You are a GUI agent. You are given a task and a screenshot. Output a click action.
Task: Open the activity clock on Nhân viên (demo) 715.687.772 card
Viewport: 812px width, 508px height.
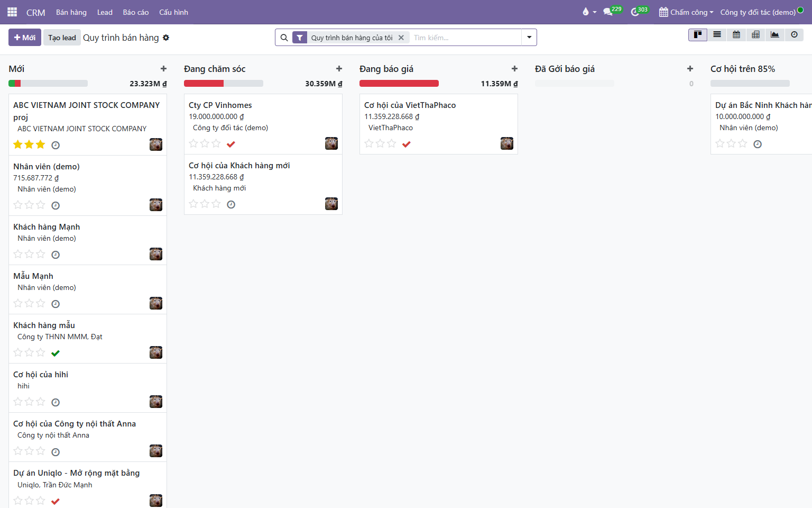(56, 206)
